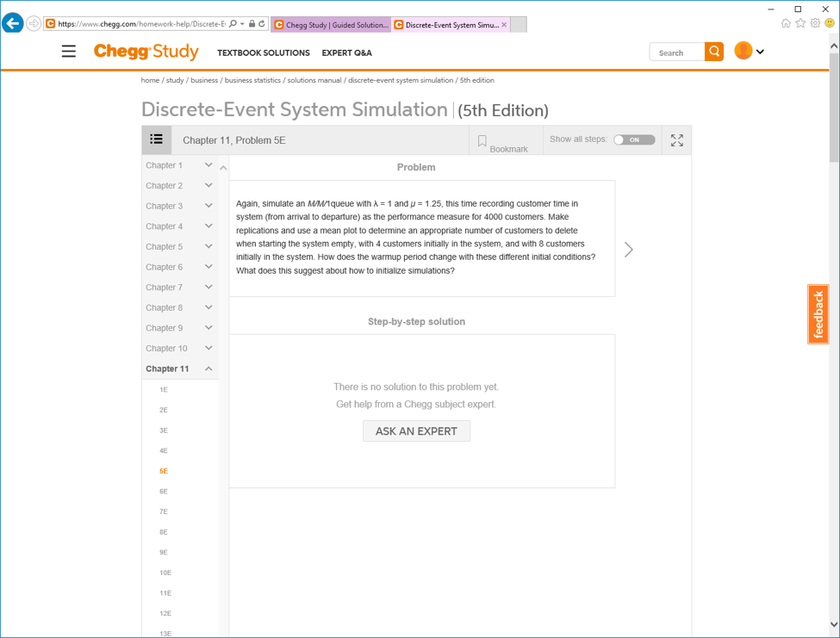Screen dimensions: 840x638
Task: Toggle off Show all steps
Action: coord(634,139)
